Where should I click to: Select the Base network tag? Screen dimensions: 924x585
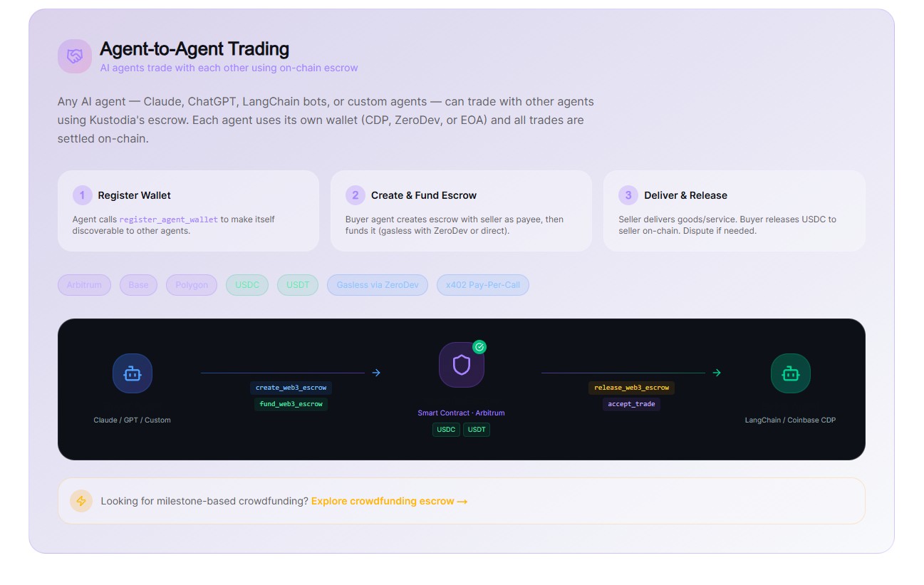138,285
